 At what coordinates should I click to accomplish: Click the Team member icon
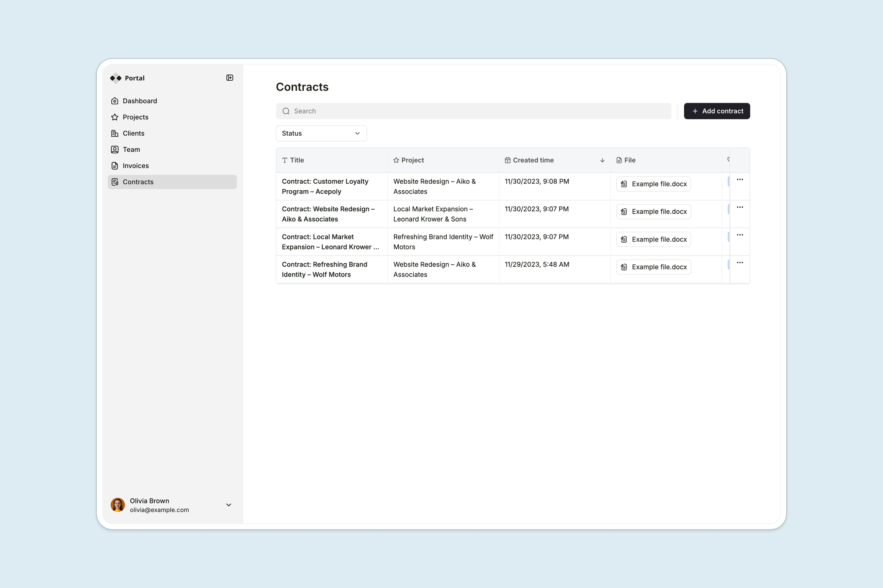115,149
